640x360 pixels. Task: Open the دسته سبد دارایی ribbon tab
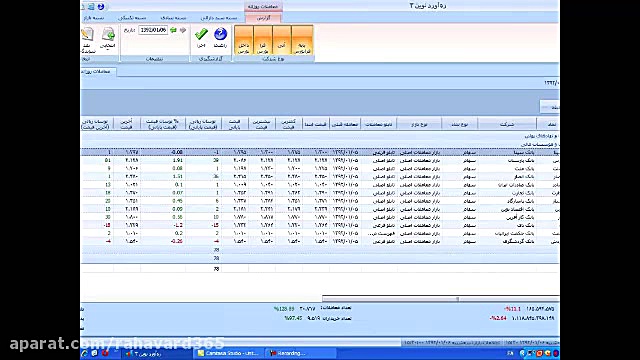(x=219, y=18)
